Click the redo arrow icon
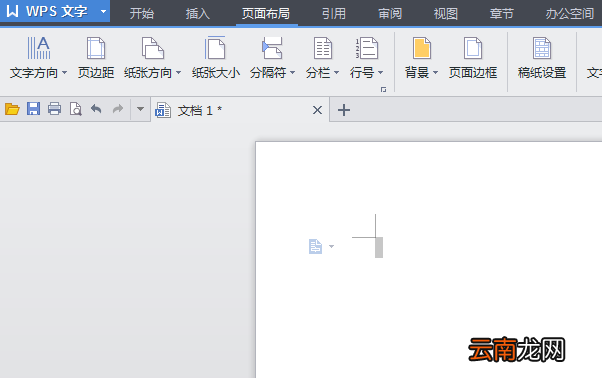The height and width of the screenshot is (378, 602). point(118,109)
